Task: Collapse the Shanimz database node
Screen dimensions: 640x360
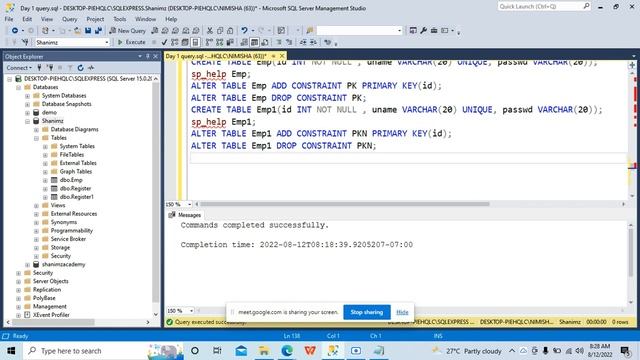Action: click(27, 121)
